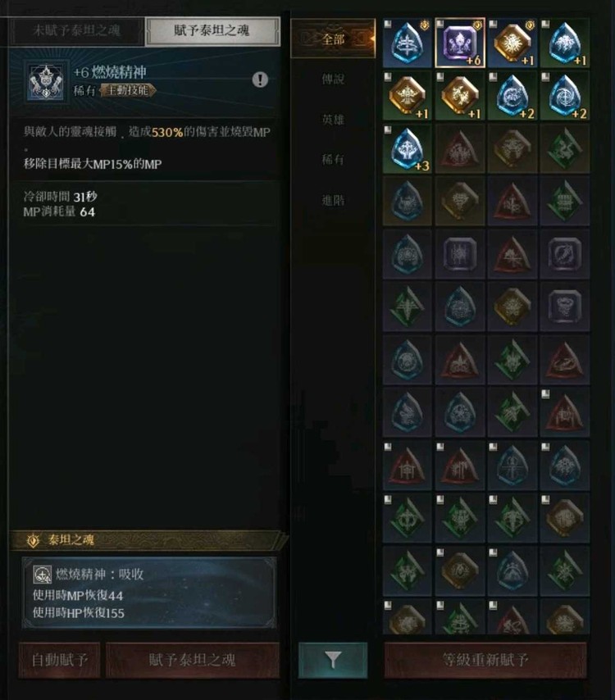Click the first blue +2 swirl rune
This screenshot has height=700, width=615.
pyautogui.click(x=512, y=96)
